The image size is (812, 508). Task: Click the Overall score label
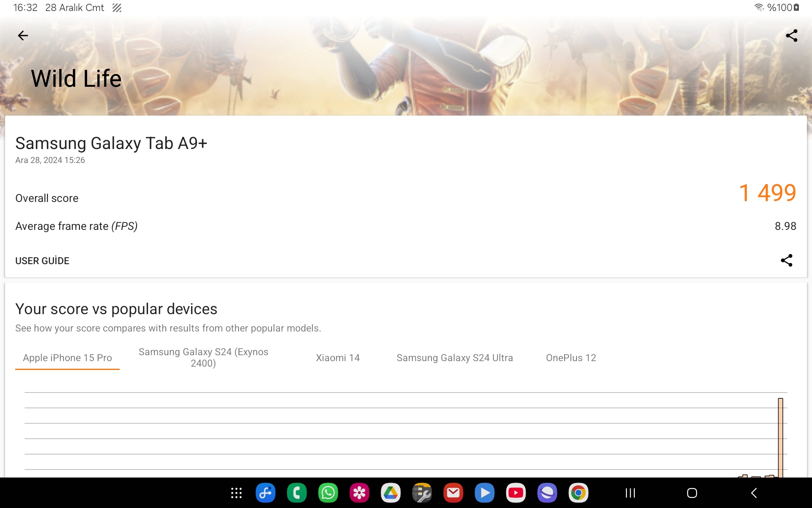click(47, 198)
